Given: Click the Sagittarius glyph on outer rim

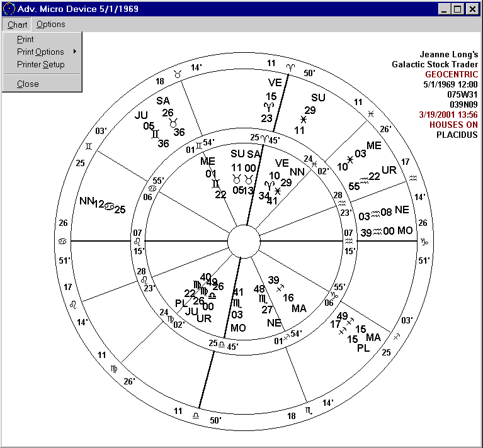Looking at the screenshot, I should pyautogui.click(x=397, y=337).
